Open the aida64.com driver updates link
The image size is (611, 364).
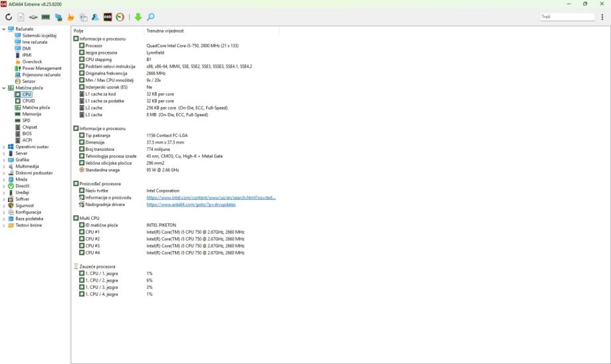click(x=191, y=205)
